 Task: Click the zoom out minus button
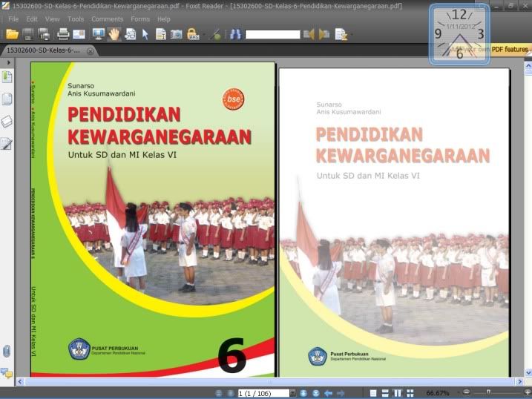pos(467,392)
